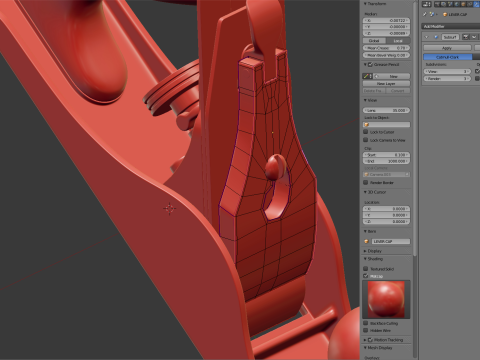Select Catmull-Clark subdivision type
This screenshot has height=360, width=480.
click(x=448, y=57)
